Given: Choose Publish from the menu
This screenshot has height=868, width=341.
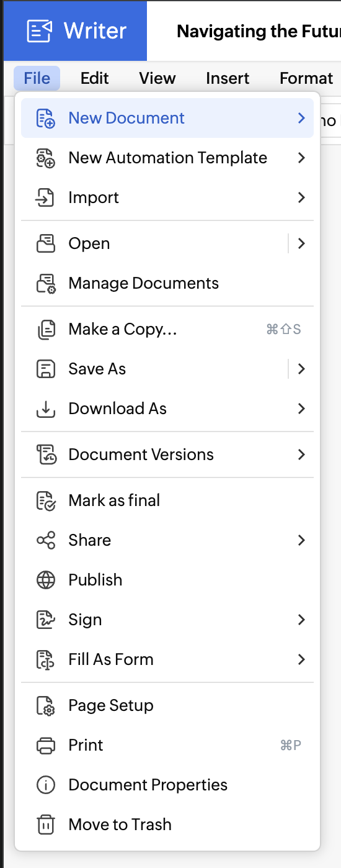Looking at the screenshot, I should tap(167, 580).
